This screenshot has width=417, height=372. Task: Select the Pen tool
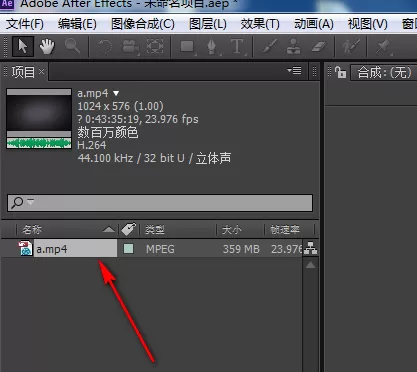(x=212, y=47)
